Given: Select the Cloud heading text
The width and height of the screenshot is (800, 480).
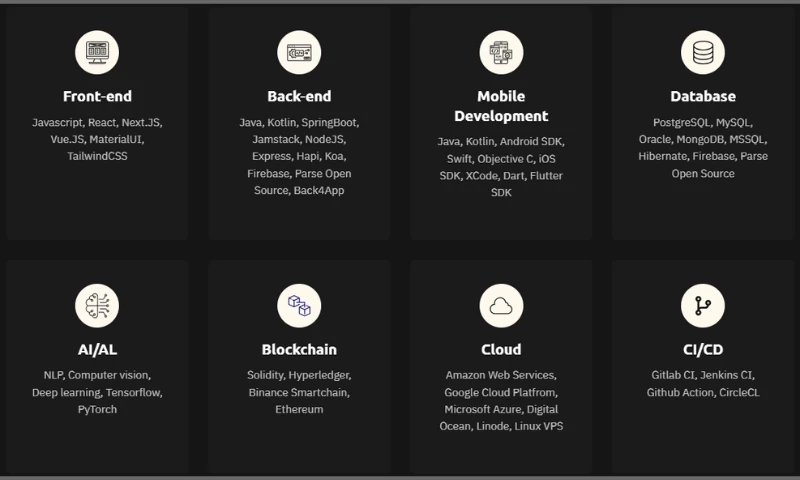Looking at the screenshot, I should point(501,350).
